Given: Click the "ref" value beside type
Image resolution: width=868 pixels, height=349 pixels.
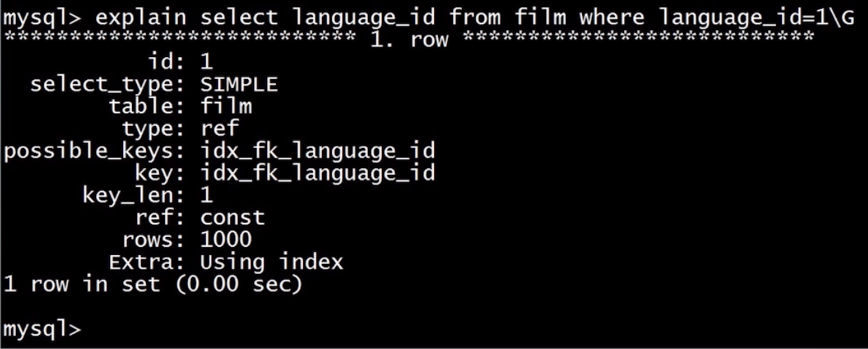Looking at the screenshot, I should point(219,129).
